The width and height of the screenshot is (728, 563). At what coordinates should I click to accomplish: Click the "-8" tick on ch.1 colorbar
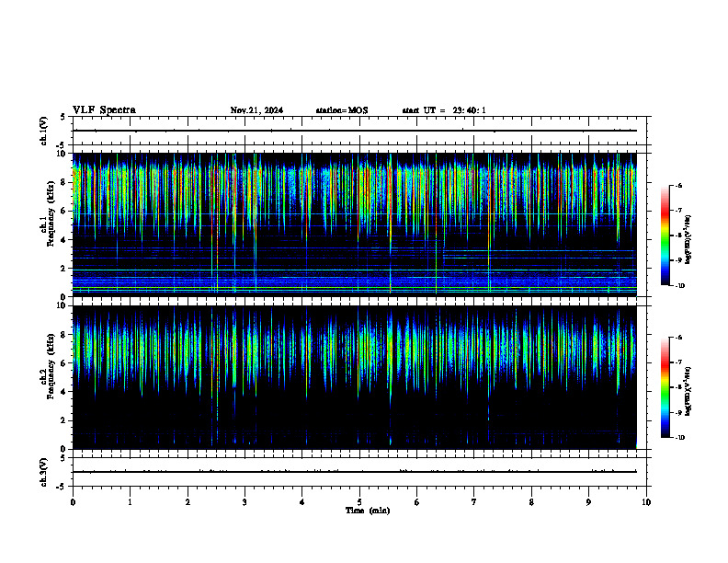click(678, 236)
